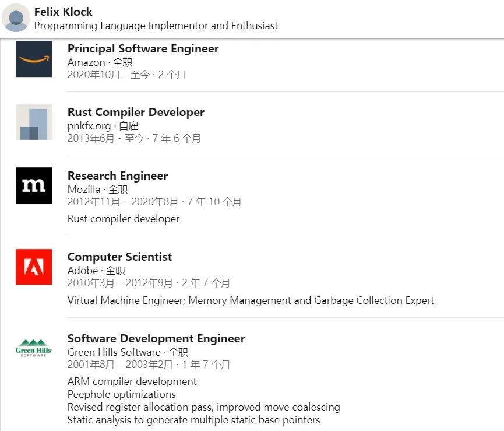Click Felix Klock's profile avatar
This screenshot has width=504, height=431.
pos(16,18)
